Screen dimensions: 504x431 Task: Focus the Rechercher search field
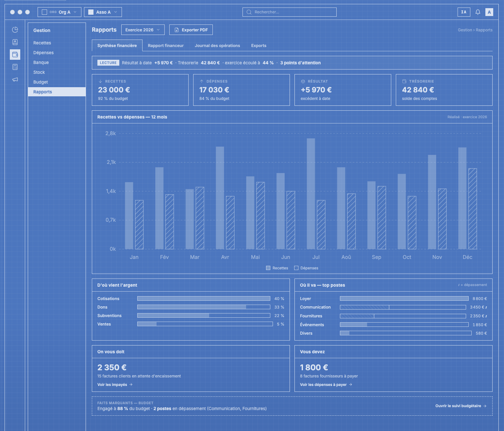(x=290, y=12)
